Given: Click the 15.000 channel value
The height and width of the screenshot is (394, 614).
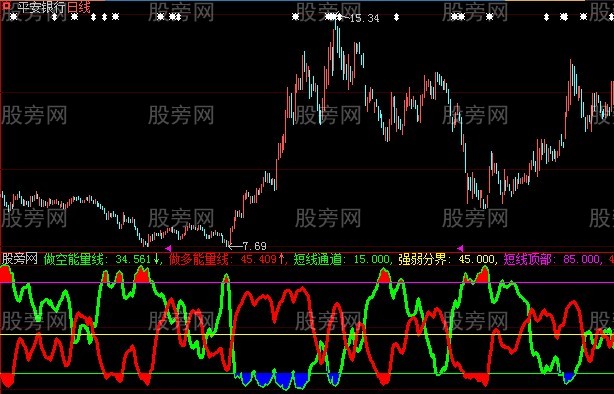Looking at the screenshot, I should [372, 259].
